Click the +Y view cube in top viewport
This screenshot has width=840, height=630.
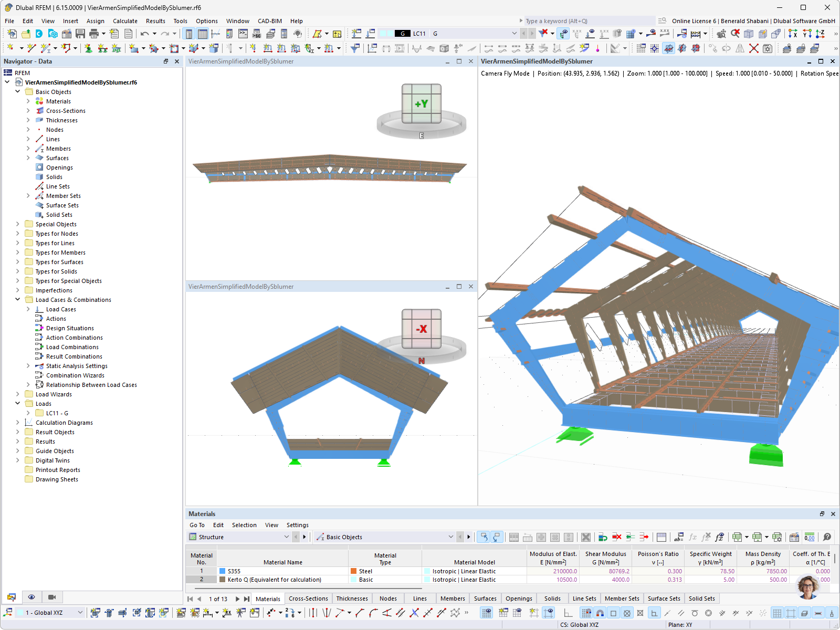coord(422,104)
